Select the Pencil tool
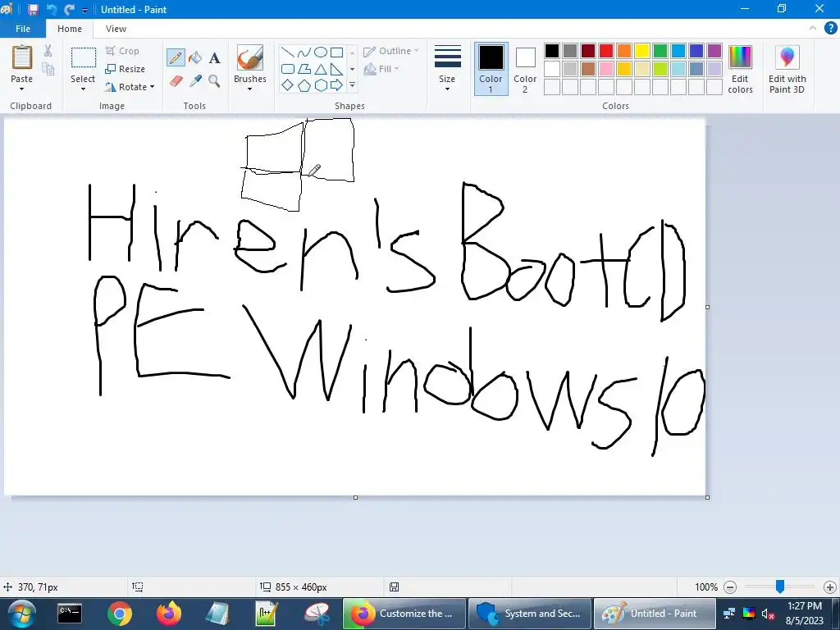Viewport: 840px width, 630px height. [176, 57]
